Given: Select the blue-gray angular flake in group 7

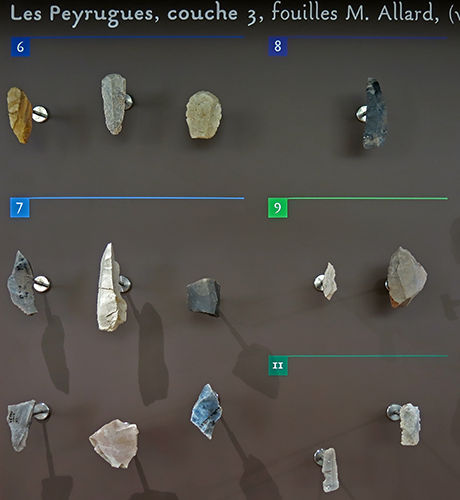Looking at the screenshot, I should click(x=206, y=411).
